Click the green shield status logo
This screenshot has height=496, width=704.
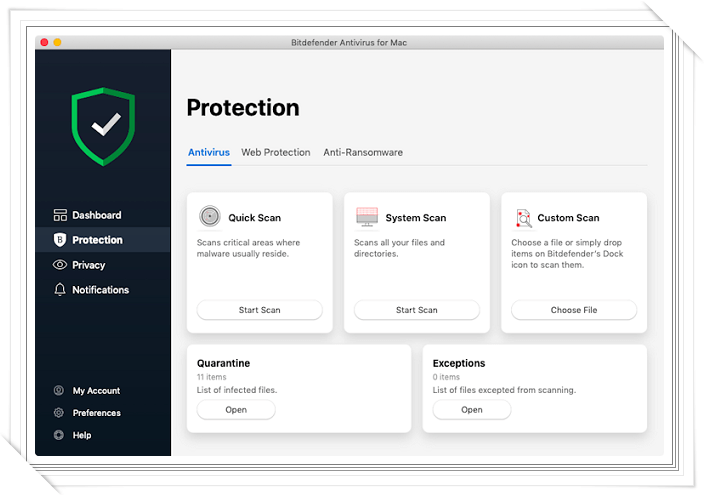103,127
